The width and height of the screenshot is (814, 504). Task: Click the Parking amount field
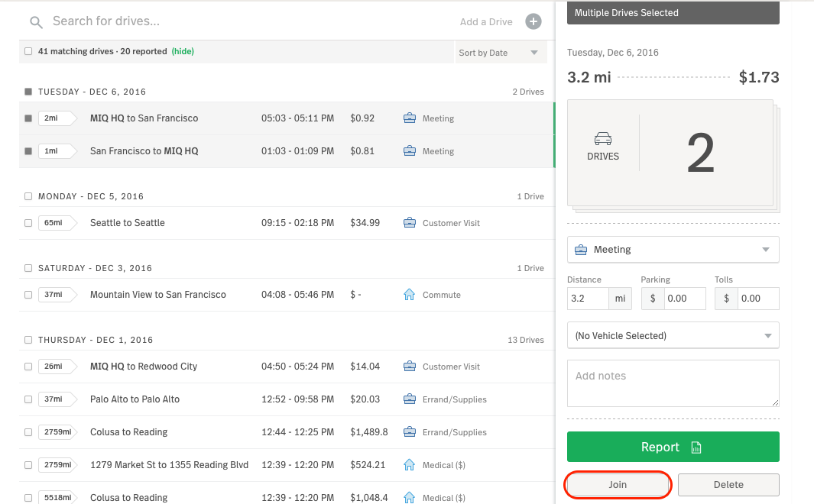[x=684, y=298]
